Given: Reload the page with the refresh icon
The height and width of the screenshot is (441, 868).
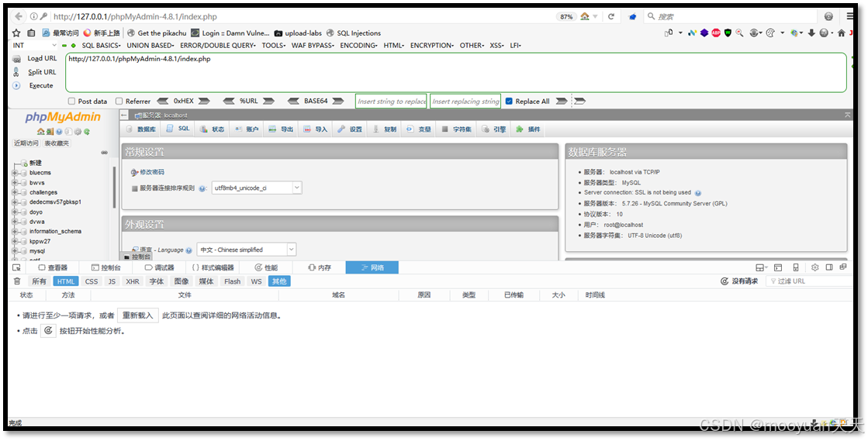Looking at the screenshot, I should pyautogui.click(x=611, y=16).
